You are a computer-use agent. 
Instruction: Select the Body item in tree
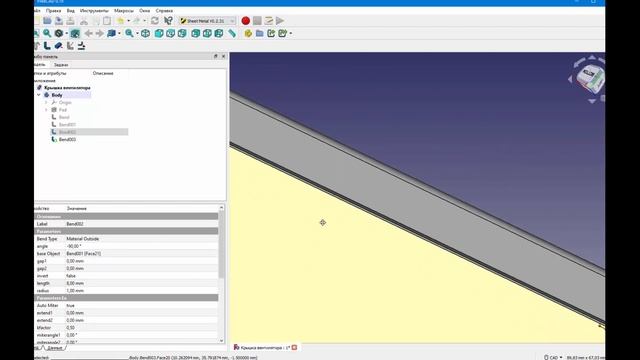tap(57, 95)
